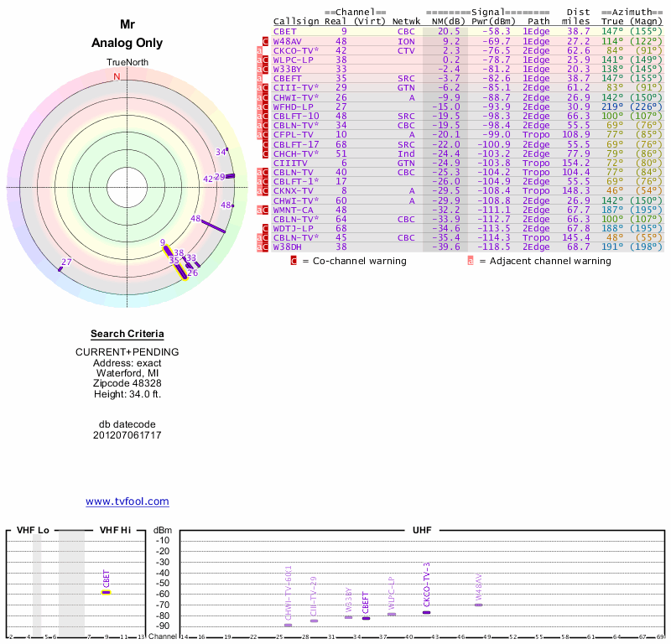671x644 pixels.
Task: Click the co-channel warning icon in legend
Action: pyautogui.click(x=294, y=261)
